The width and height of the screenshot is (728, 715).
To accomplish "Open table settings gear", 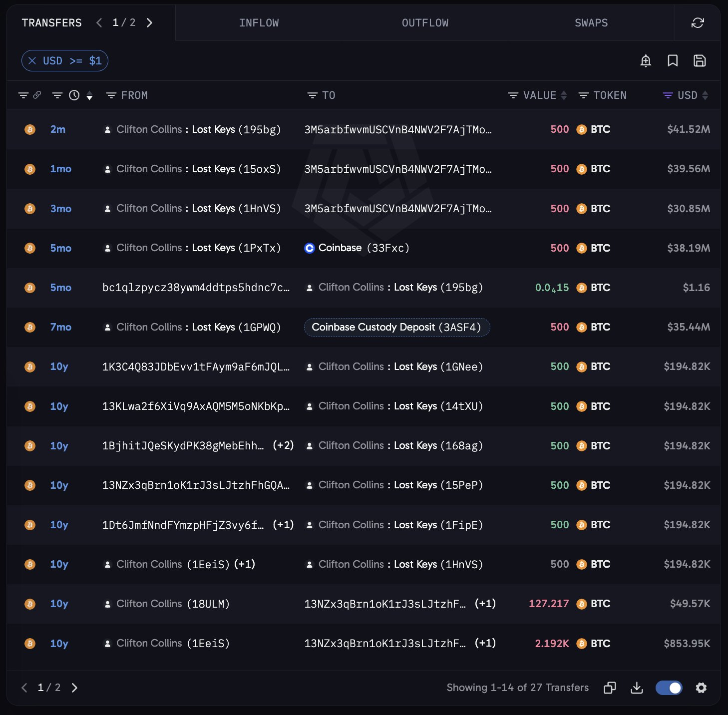I will tap(701, 688).
